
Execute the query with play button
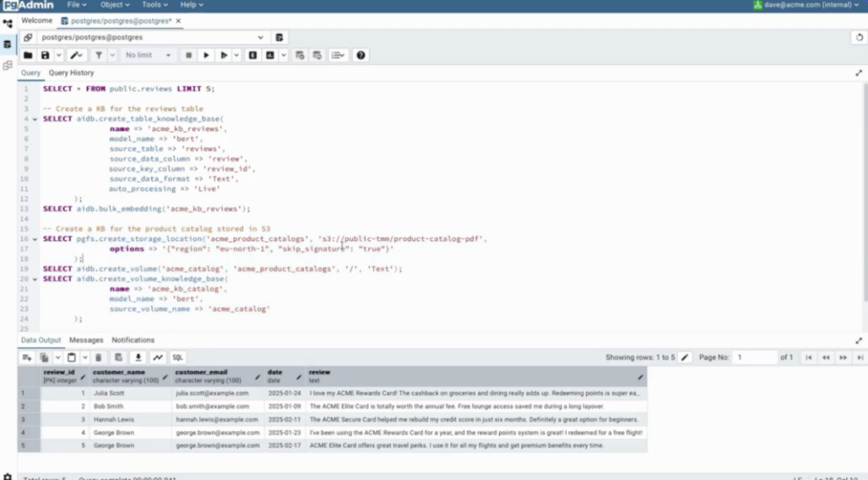coord(206,55)
